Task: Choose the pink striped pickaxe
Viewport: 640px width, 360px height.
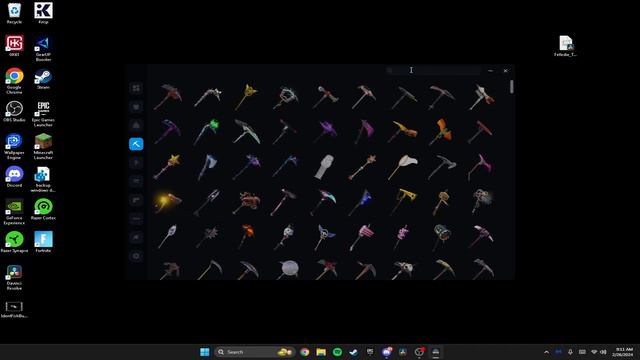Action: 363,237
